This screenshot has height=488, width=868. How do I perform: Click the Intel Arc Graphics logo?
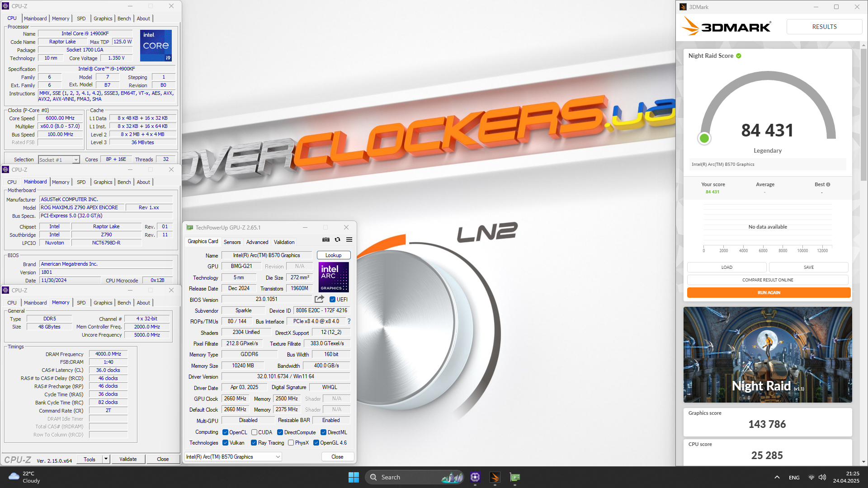334,277
